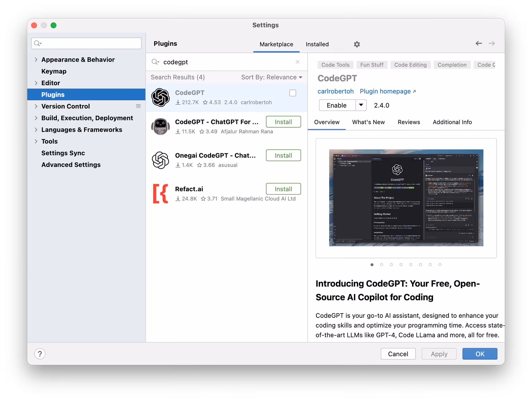Open the plugins gear settings menu
532x401 pixels.
pos(357,44)
